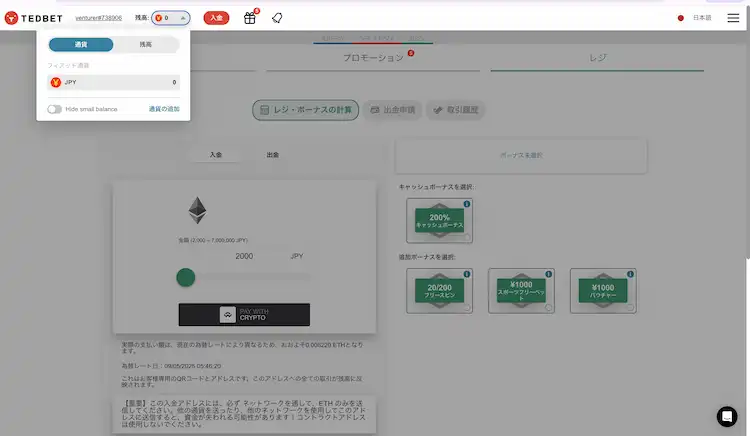Show info for ¥1000 voucher bonus

pos(630,274)
